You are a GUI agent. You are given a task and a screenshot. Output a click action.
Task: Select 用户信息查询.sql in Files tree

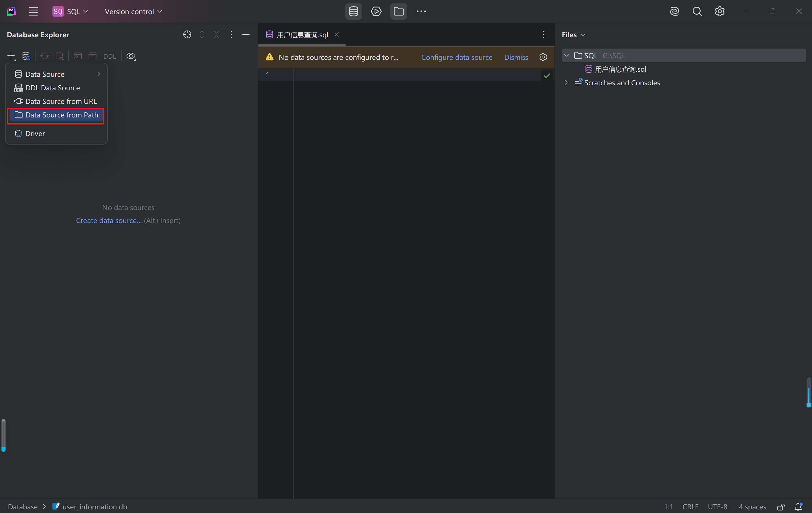(x=620, y=69)
